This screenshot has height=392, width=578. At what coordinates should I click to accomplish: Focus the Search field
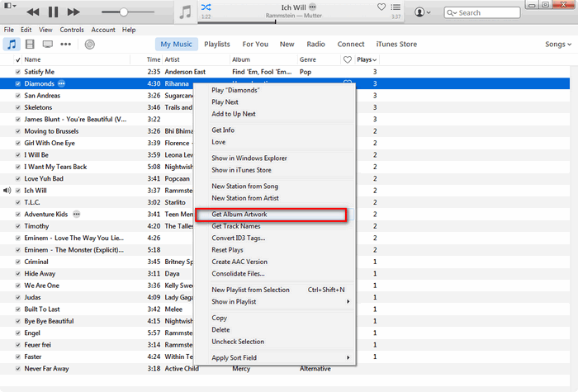[482, 12]
